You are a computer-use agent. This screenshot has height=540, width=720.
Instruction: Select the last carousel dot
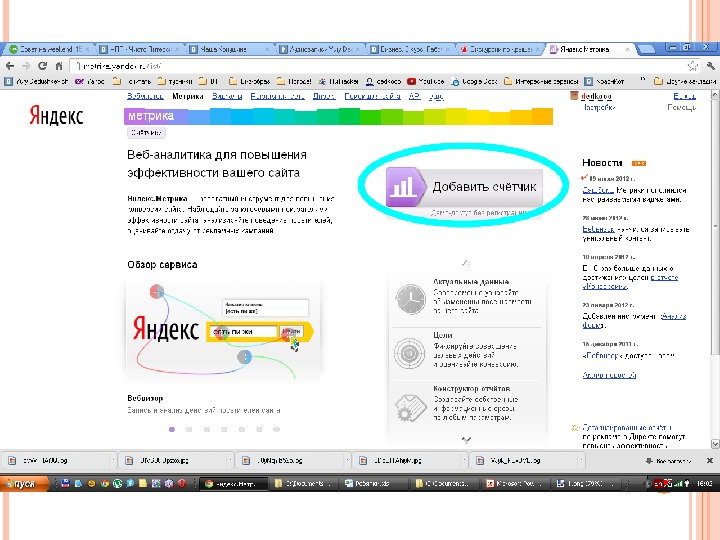(x=276, y=429)
